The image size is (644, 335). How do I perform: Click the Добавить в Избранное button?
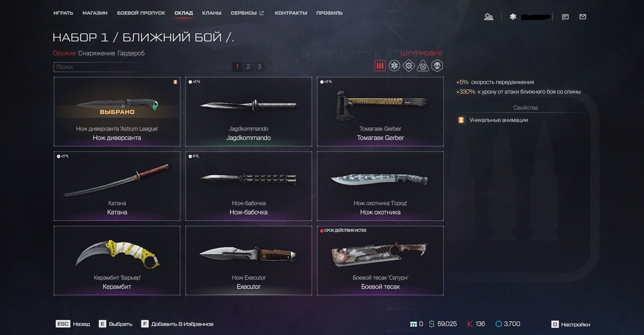click(x=177, y=324)
